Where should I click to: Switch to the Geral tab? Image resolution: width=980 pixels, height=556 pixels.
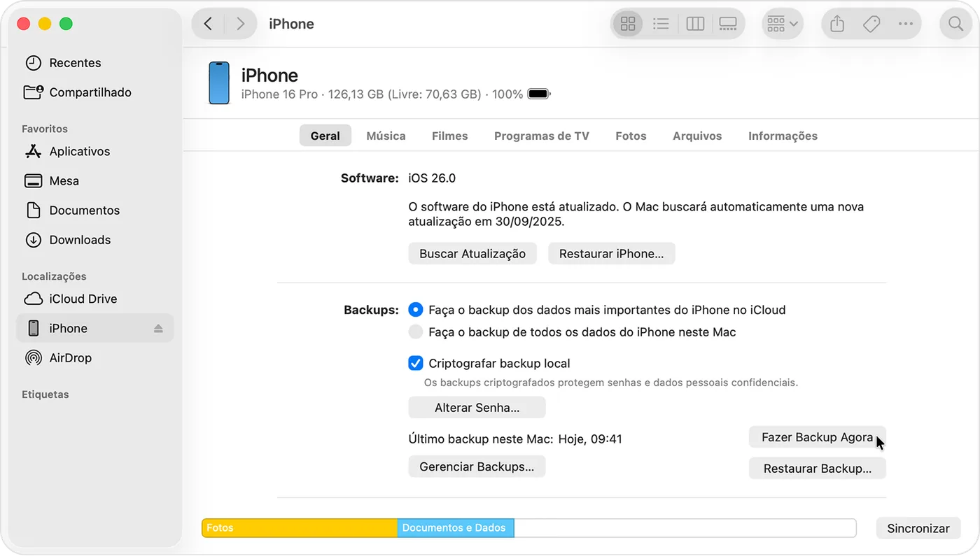click(325, 136)
